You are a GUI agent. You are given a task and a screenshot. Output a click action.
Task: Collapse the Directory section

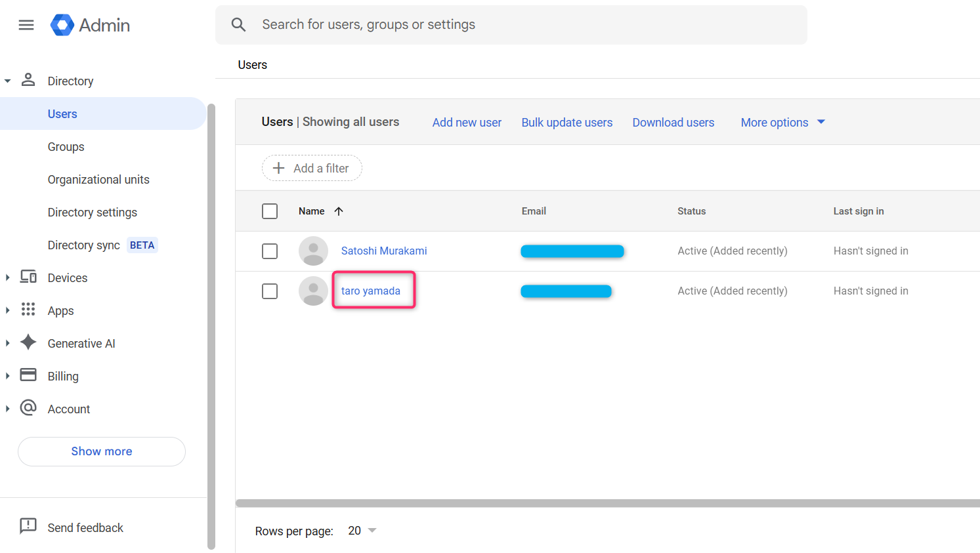pyautogui.click(x=8, y=81)
